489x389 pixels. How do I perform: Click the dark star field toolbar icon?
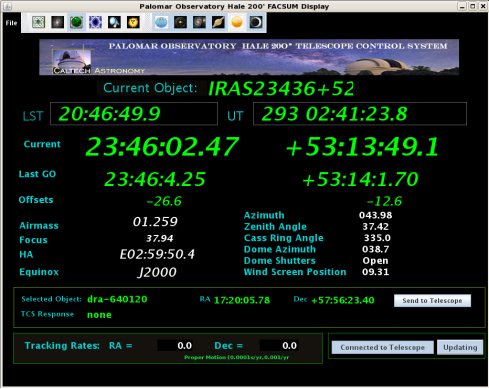point(180,22)
